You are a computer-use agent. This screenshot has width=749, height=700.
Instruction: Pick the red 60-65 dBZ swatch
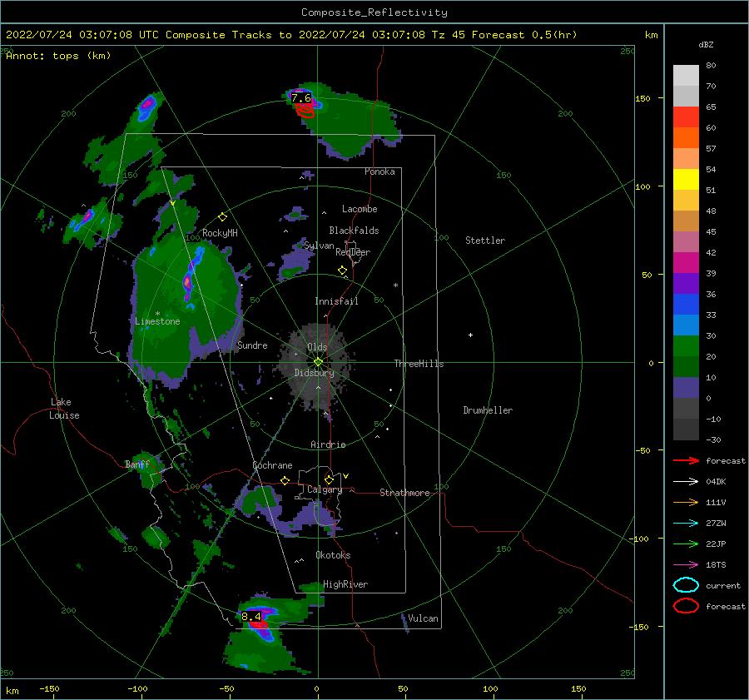point(686,117)
